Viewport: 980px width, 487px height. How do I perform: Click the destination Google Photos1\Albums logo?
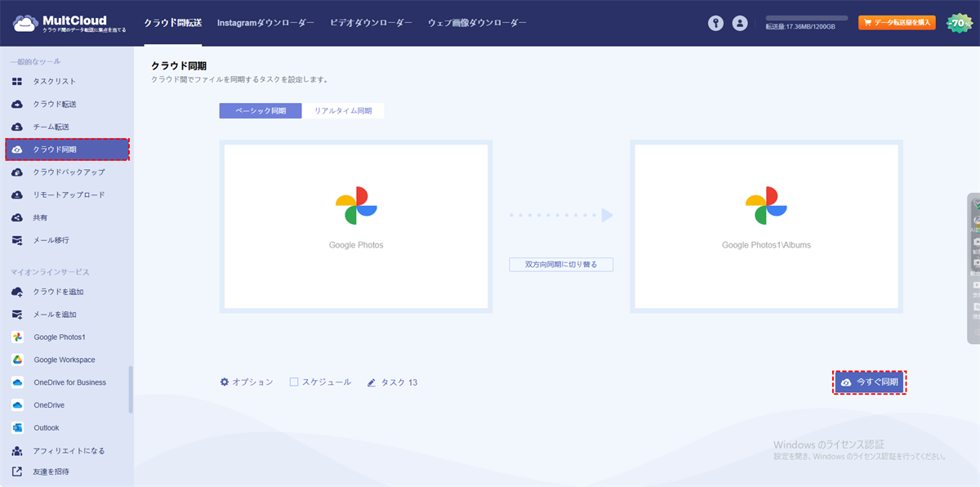(x=766, y=206)
